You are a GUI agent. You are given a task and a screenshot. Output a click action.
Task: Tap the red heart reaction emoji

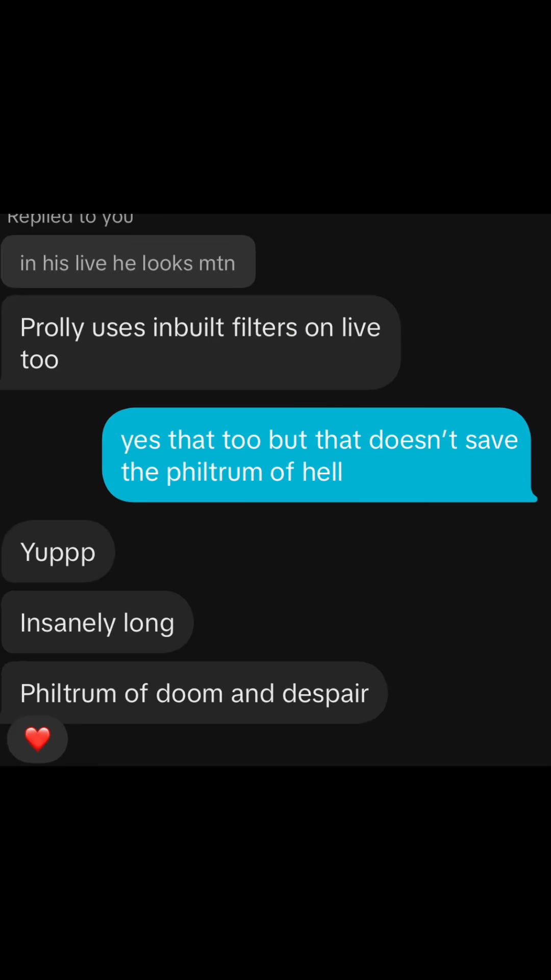click(x=38, y=739)
